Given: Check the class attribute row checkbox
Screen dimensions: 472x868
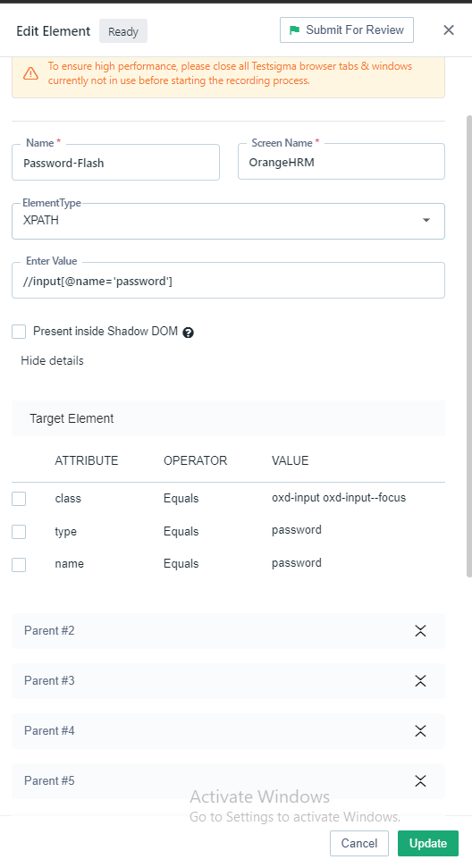Looking at the screenshot, I should (19, 499).
